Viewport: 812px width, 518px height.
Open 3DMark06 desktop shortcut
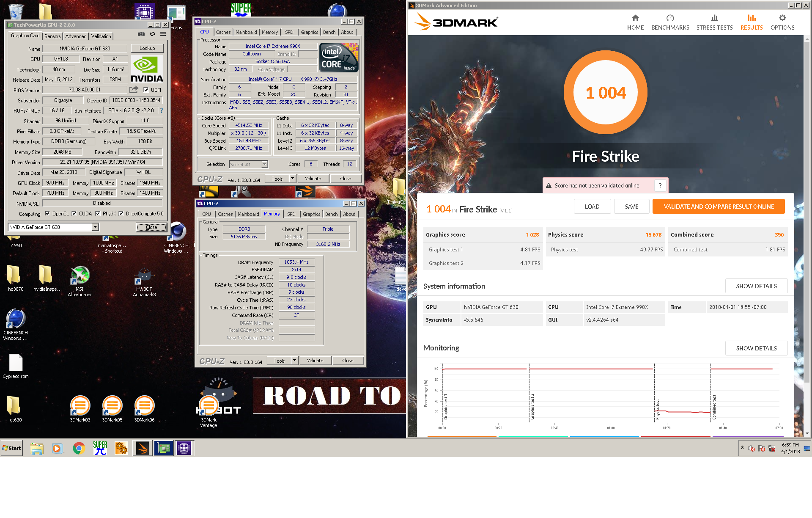pos(144,409)
